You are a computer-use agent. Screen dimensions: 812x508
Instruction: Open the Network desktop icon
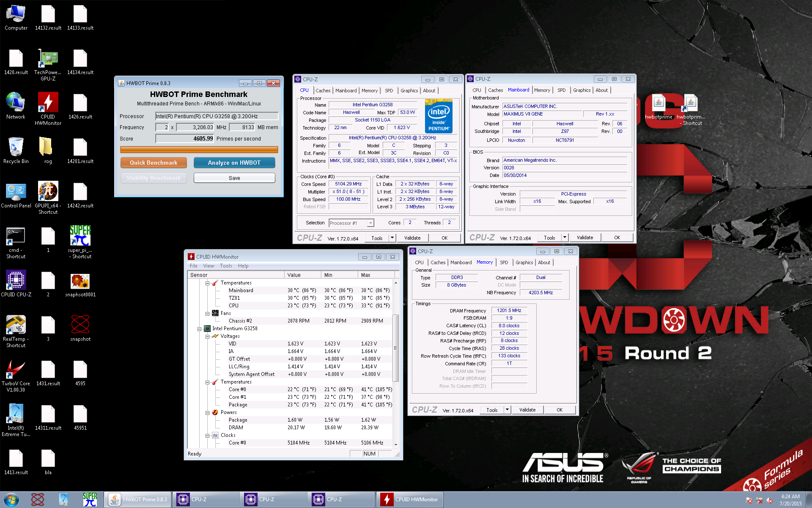coord(16,106)
